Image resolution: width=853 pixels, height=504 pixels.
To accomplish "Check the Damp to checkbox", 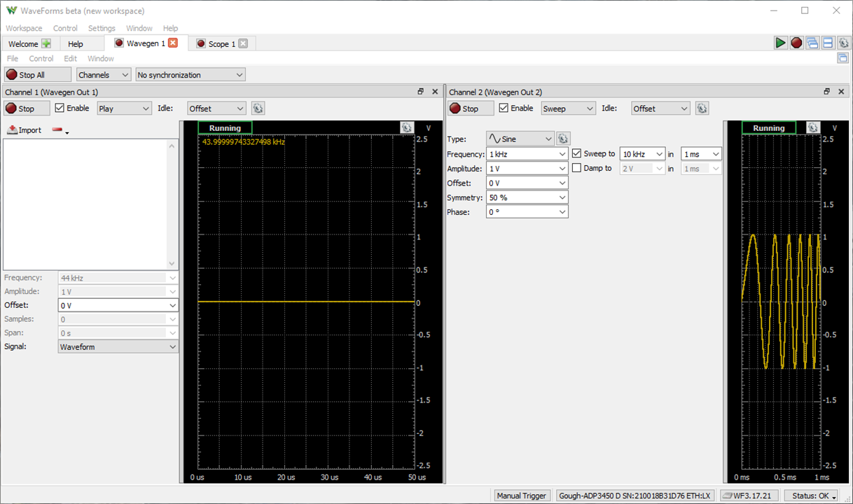I will [576, 168].
